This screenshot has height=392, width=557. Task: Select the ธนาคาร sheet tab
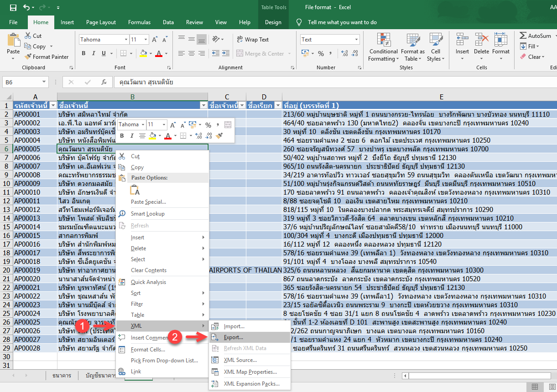click(x=61, y=376)
